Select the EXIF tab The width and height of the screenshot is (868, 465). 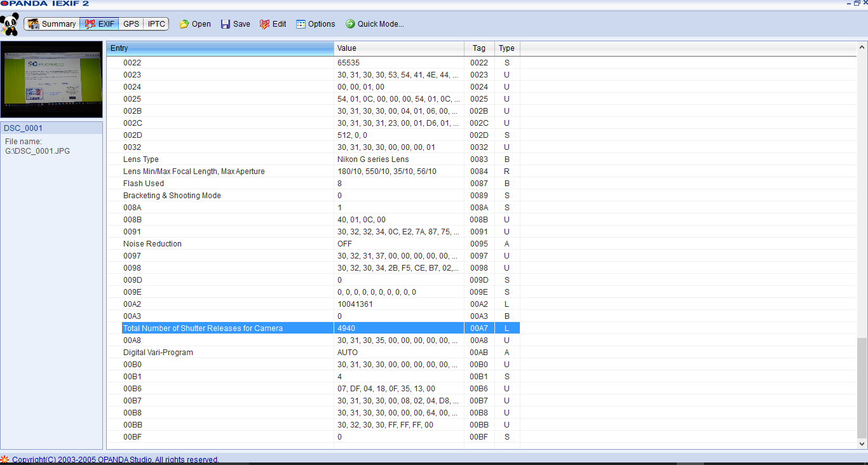click(x=99, y=24)
